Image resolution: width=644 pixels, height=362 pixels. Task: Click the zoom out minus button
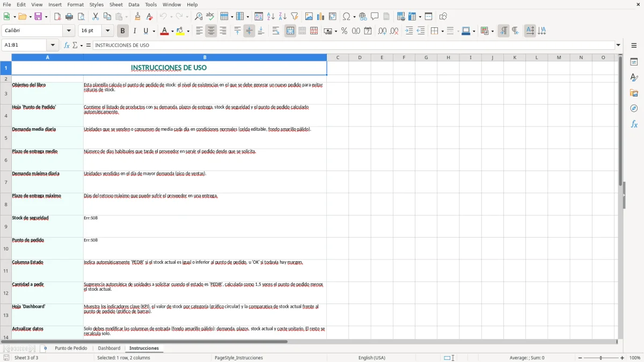point(580,358)
